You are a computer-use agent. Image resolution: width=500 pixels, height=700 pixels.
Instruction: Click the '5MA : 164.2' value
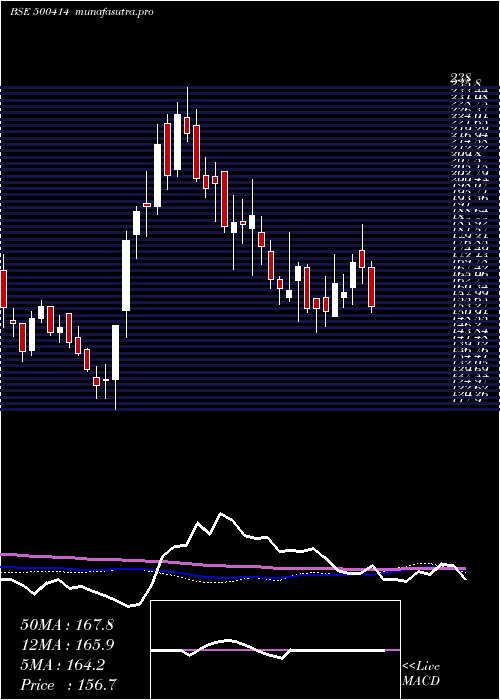coord(62,665)
